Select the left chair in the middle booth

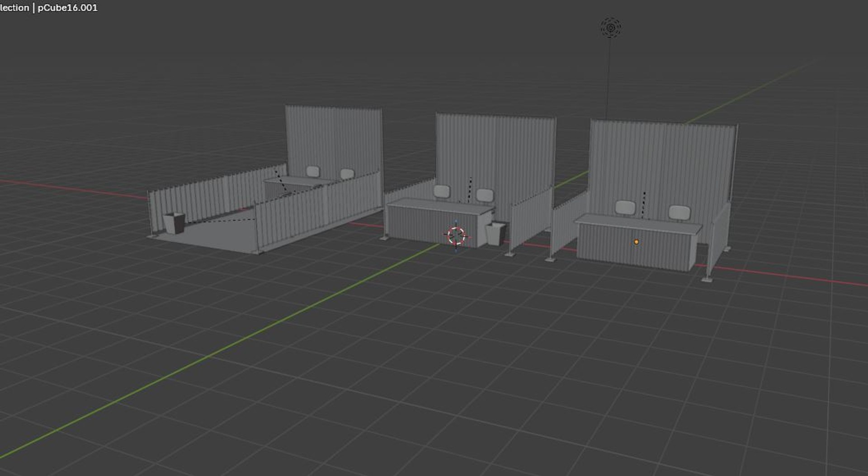442,192
